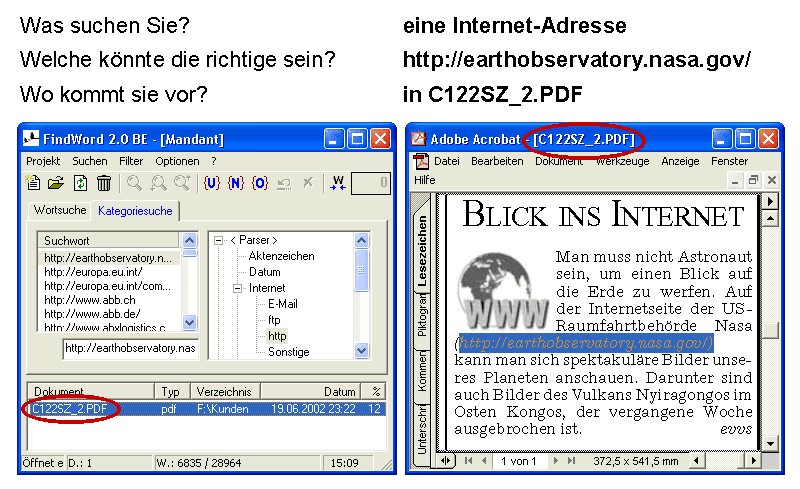Sort results by the Datum column header
The image size is (800, 489).
coord(311,392)
